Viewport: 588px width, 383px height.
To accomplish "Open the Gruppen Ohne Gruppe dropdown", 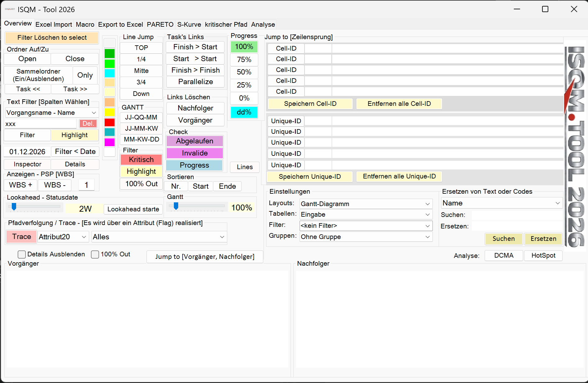I will tap(366, 237).
